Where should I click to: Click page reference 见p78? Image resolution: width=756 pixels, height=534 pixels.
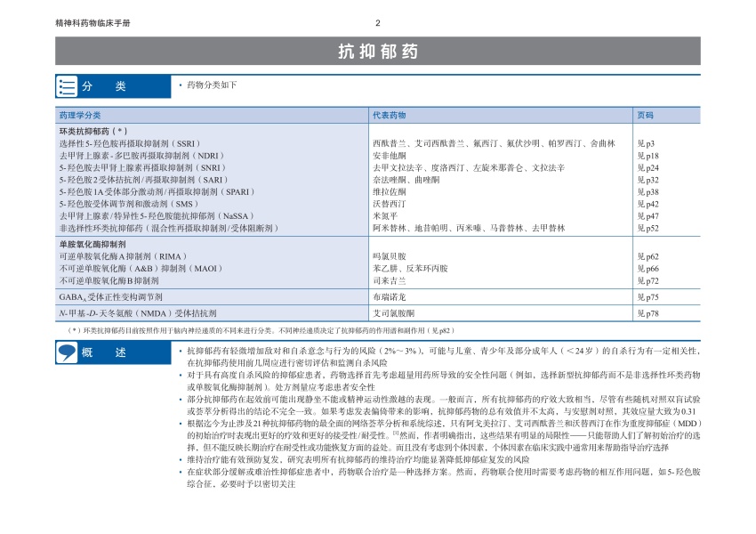[x=647, y=313]
